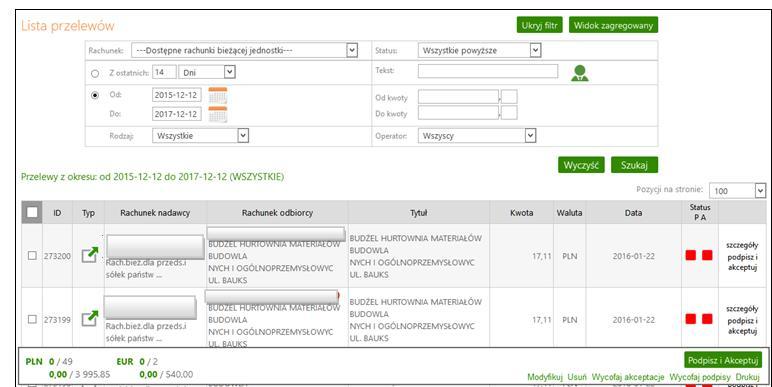Image resolution: width=772 pixels, height=387 pixels.
Task: Open the calendar picker for Od date
Action: tap(218, 96)
